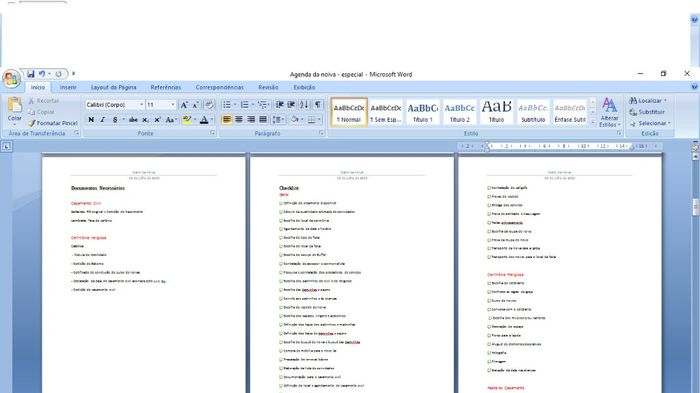
Task: Sort text with the A-Z icon
Action: 304,105
